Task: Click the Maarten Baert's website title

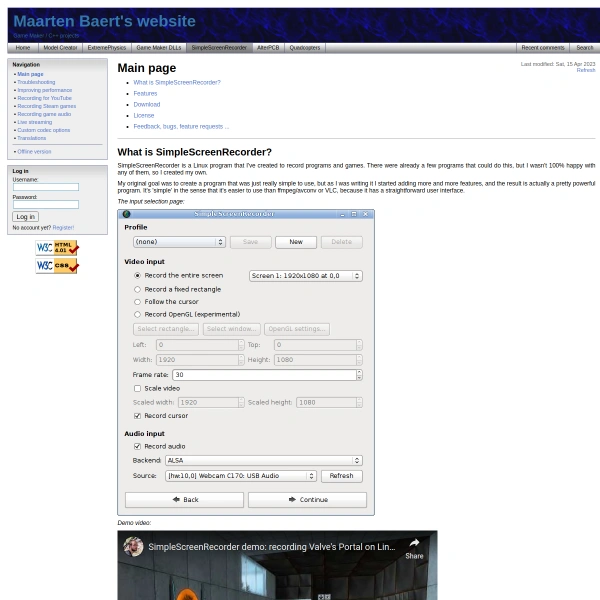Action: point(104,21)
